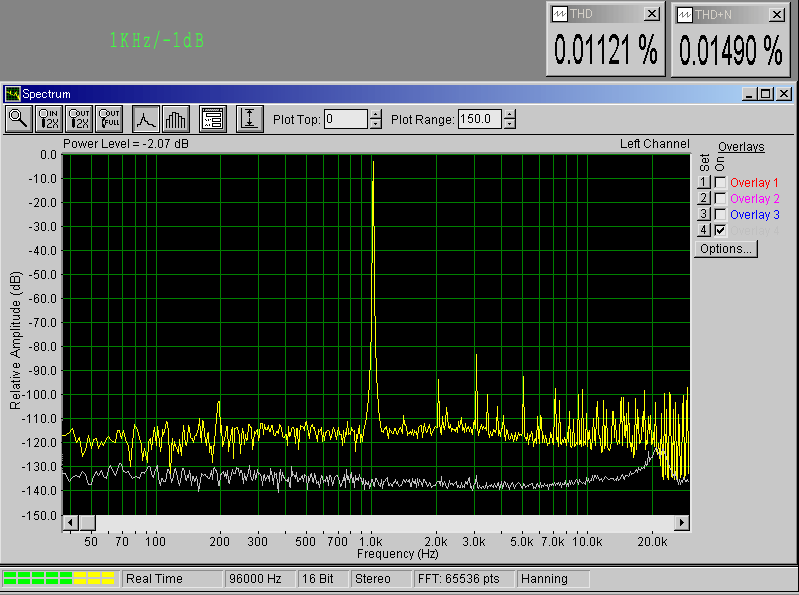The width and height of the screenshot is (799, 595).
Task: Enable the Overlay 3 checkbox
Action: point(720,214)
